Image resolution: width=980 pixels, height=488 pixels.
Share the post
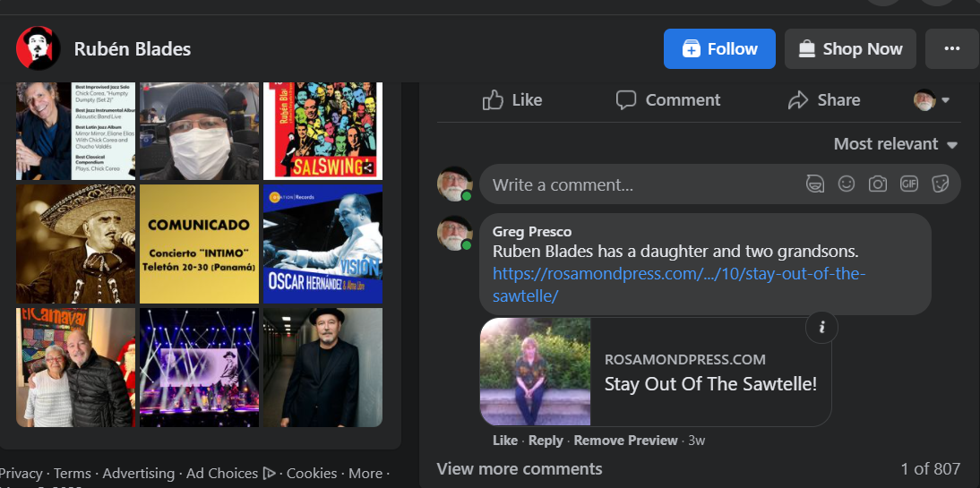pyautogui.click(x=823, y=100)
